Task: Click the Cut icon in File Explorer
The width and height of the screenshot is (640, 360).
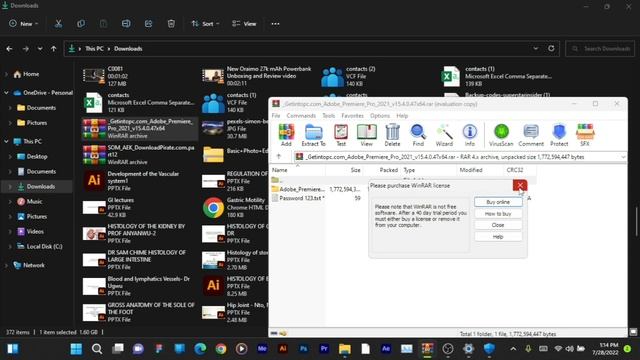Action: tap(58, 24)
